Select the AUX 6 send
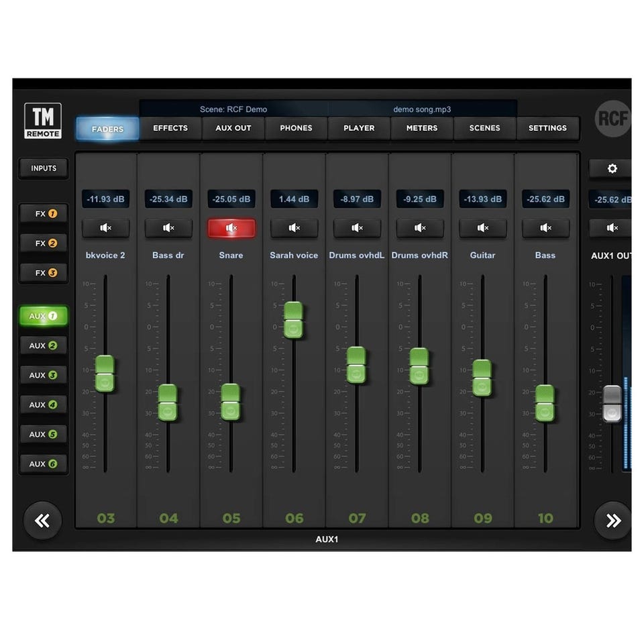This screenshot has height=644, width=644. (44, 464)
